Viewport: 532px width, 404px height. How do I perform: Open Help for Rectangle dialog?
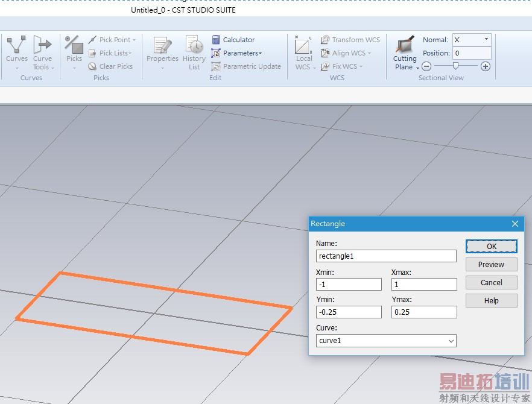pyautogui.click(x=491, y=300)
